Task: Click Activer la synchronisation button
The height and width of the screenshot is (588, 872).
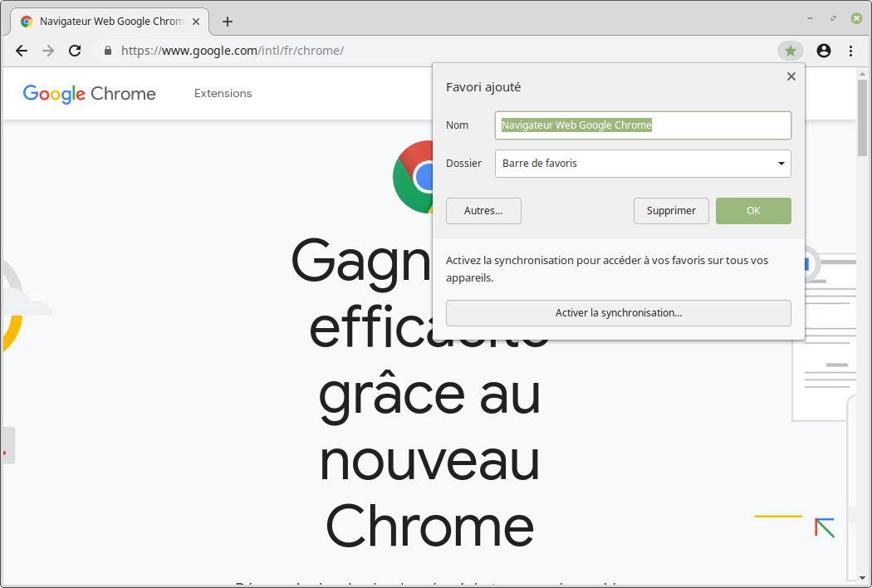Action: [618, 313]
